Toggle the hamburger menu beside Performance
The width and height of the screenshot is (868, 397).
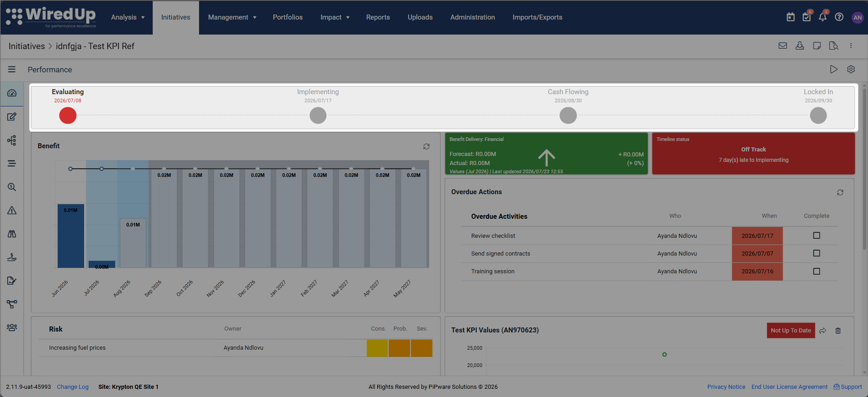coord(12,69)
